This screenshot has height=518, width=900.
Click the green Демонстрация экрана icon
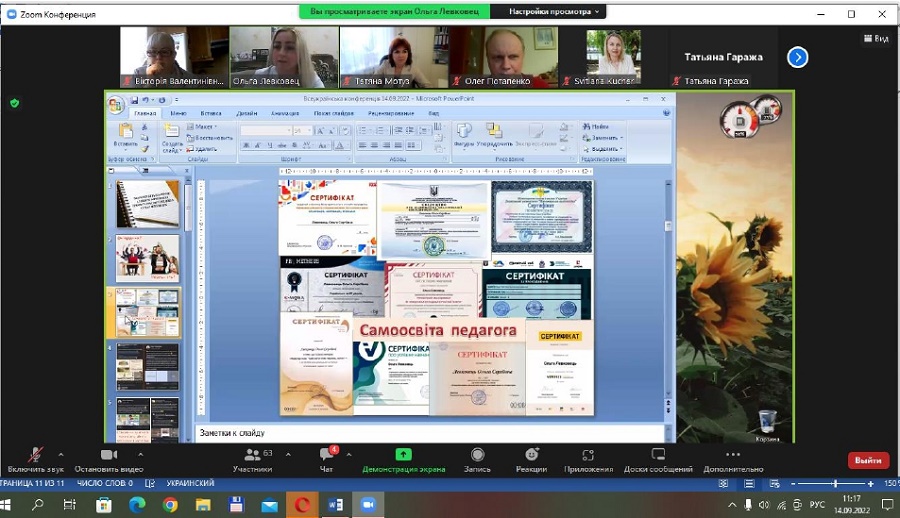point(403,456)
